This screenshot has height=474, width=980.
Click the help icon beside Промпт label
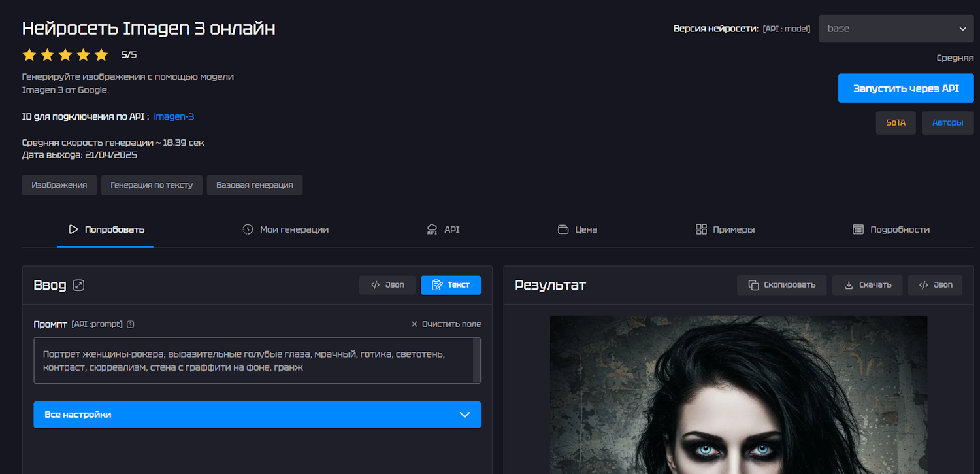131,324
